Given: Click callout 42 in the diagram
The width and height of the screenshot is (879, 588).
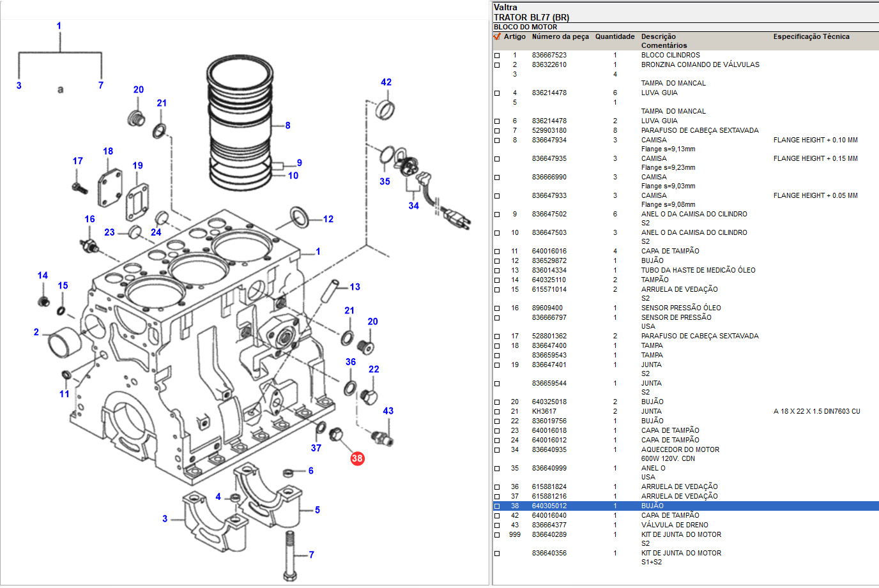Looking at the screenshot, I should (386, 82).
